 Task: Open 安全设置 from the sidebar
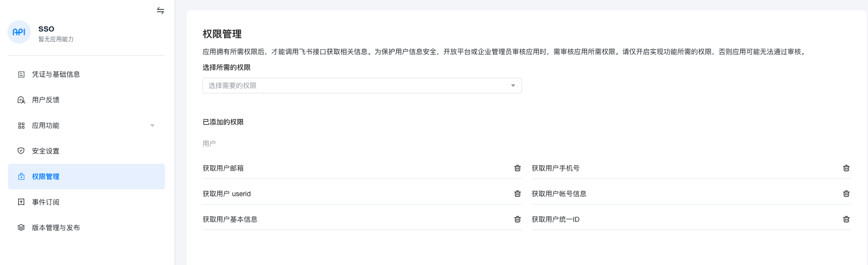click(x=45, y=151)
